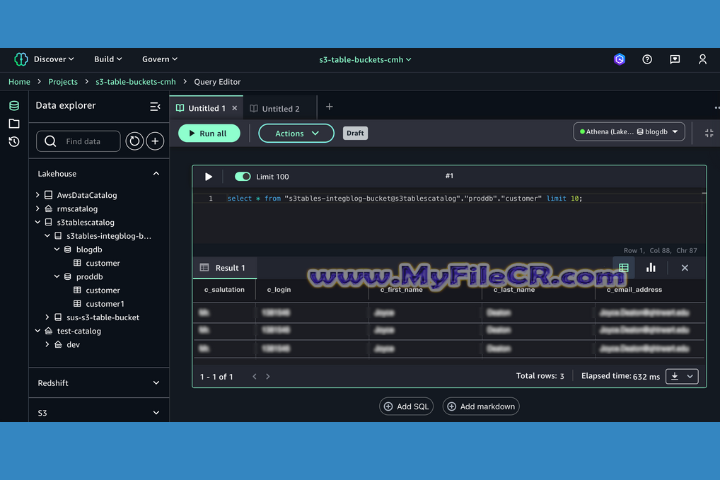Refresh the data explorer list
The width and height of the screenshot is (720, 480).
coord(135,141)
